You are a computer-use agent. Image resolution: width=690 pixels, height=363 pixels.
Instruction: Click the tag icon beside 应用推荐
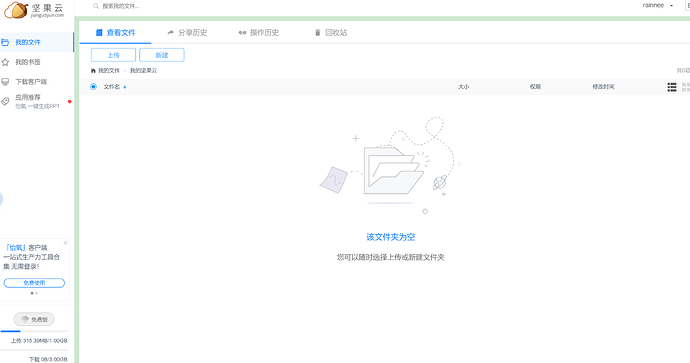pyautogui.click(x=5, y=101)
